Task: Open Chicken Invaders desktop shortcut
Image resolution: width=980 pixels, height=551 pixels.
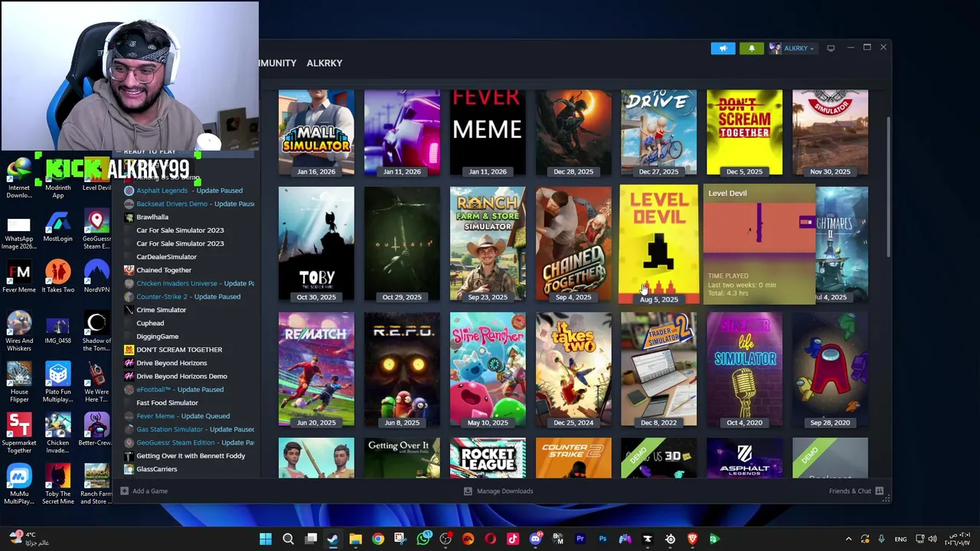Action: tap(58, 434)
